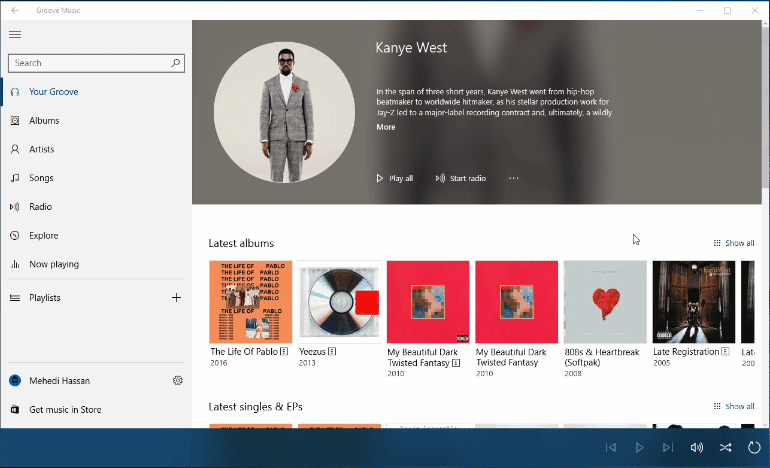Open Yeezus album cover
This screenshot has height=468, width=770.
click(x=339, y=302)
